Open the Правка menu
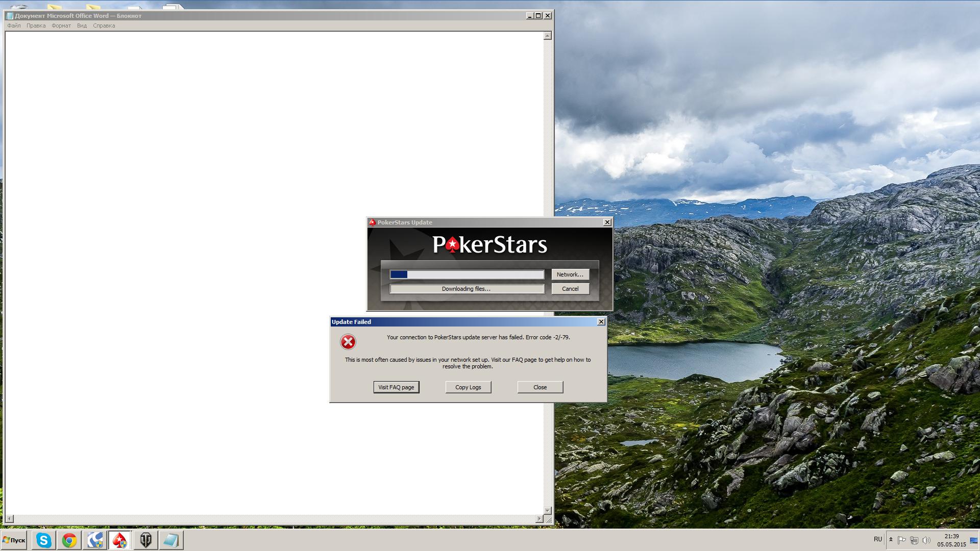The height and width of the screenshot is (551, 980). (36, 26)
